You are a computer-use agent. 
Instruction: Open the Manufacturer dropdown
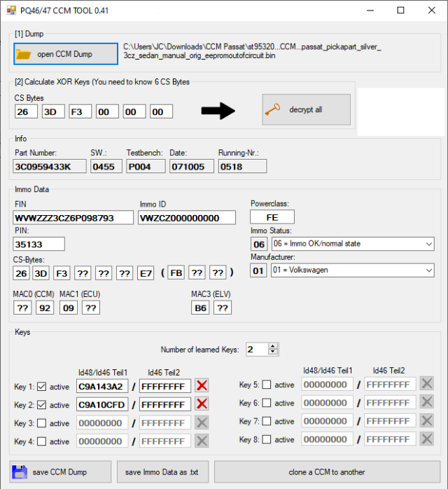(x=429, y=270)
